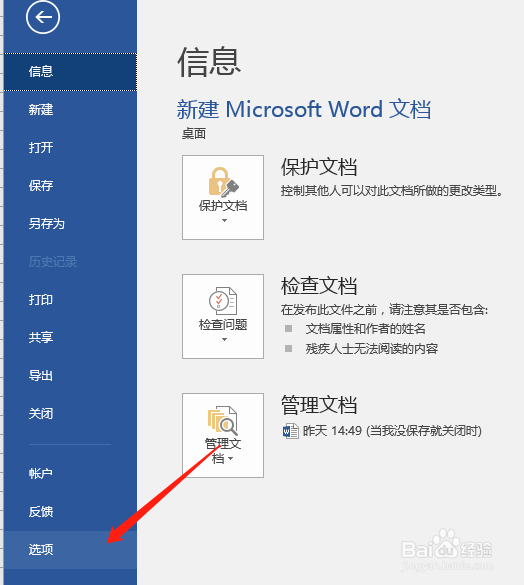
Task: Click the 检查文档 section heading
Action: pyautogui.click(x=319, y=286)
